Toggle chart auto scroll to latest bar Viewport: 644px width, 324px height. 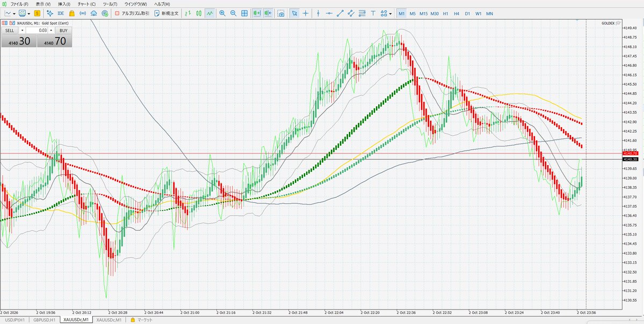pyautogui.click(x=257, y=13)
